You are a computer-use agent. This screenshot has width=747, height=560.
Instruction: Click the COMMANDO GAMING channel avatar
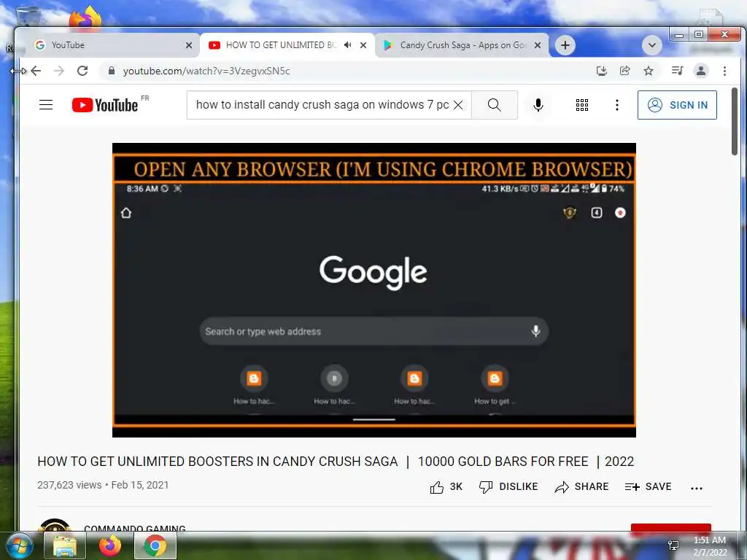pos(55,525)
